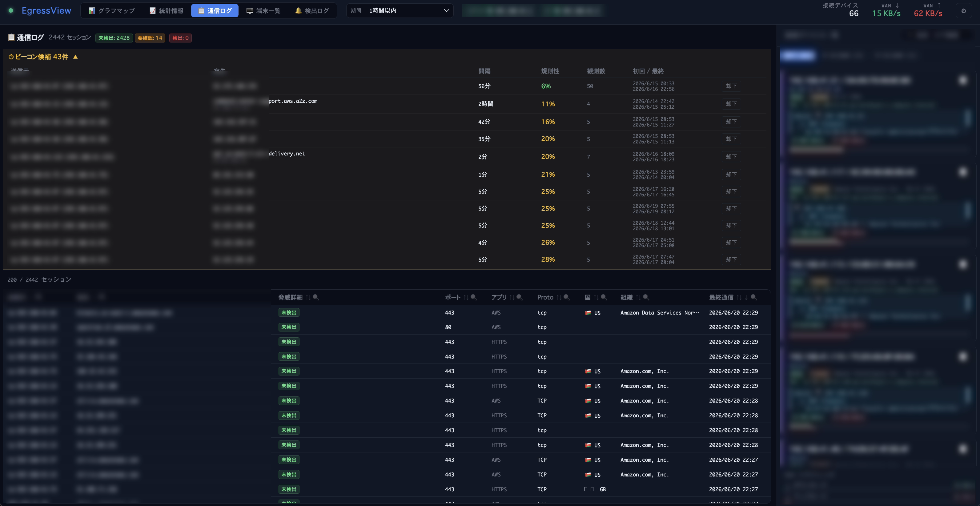Sort by 組織 column arrows
This screenshot has width=980, height=506.
[x=638, y=298]
